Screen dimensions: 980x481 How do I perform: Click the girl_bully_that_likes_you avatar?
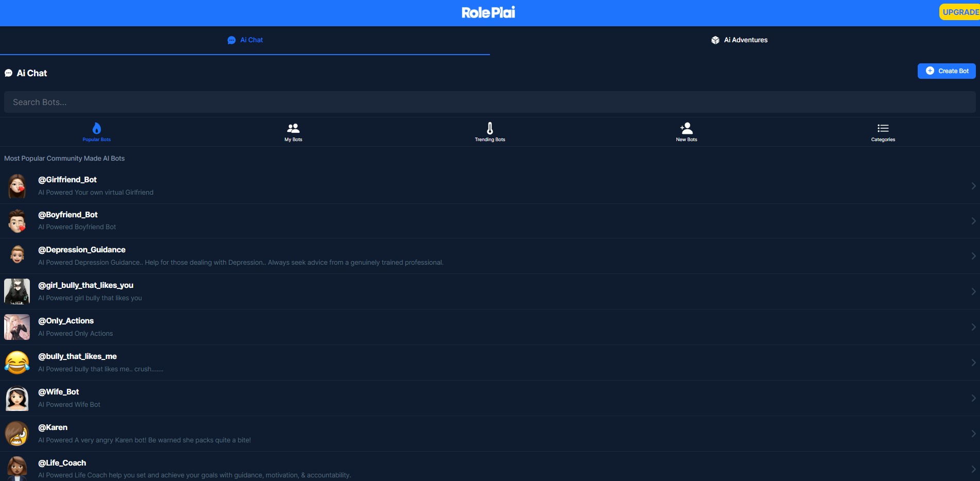[x=17, y=291]
